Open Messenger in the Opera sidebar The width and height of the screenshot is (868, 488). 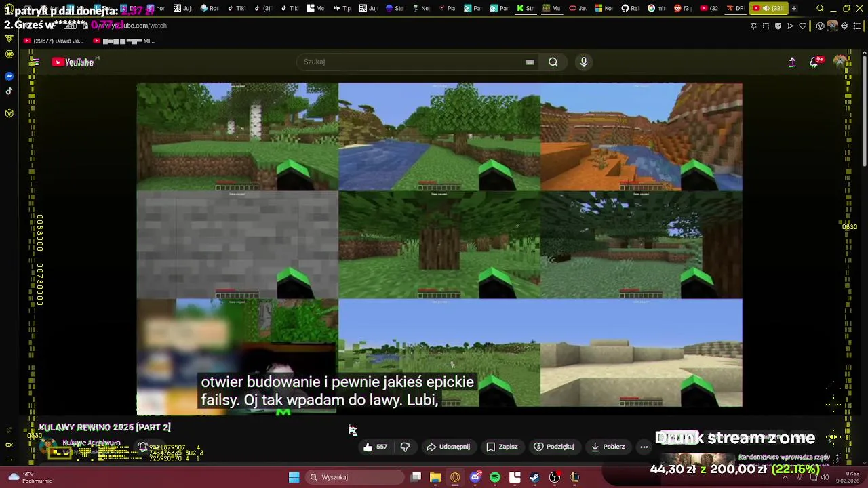coord(9,76)
